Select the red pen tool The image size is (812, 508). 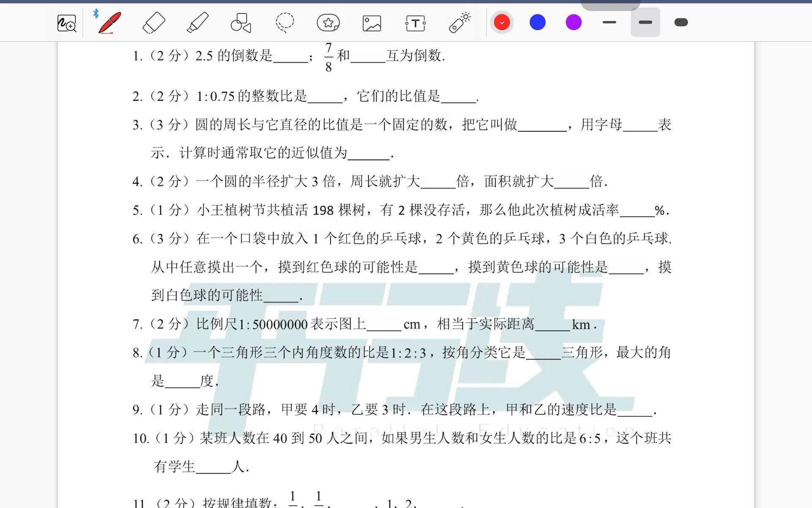(110, 22)
